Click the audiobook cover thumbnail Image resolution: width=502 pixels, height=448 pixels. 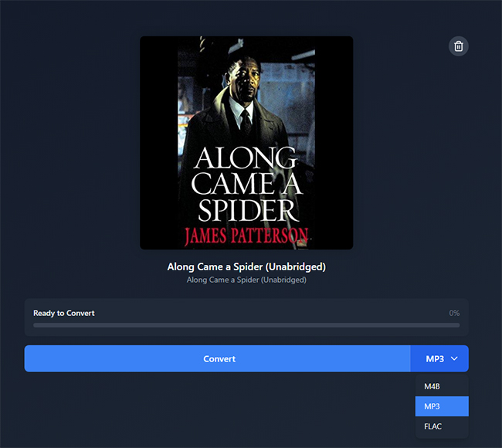246,143
